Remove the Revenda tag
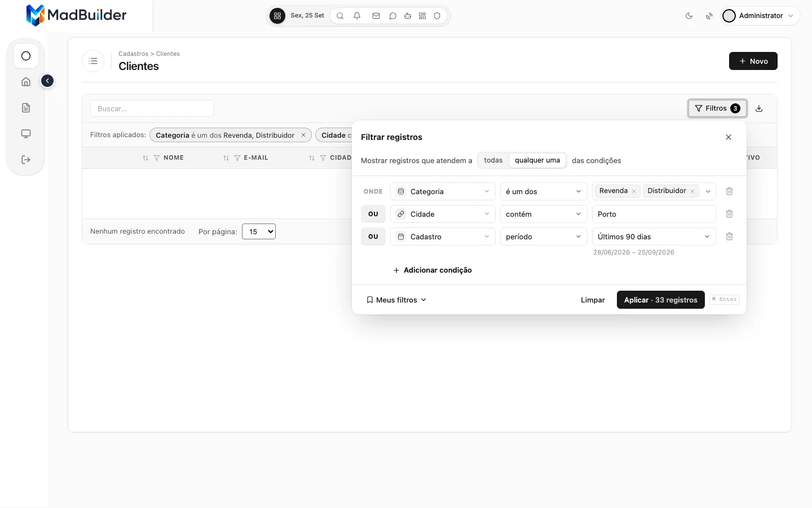Screen dimensions: 812x508 coord(634,191)
